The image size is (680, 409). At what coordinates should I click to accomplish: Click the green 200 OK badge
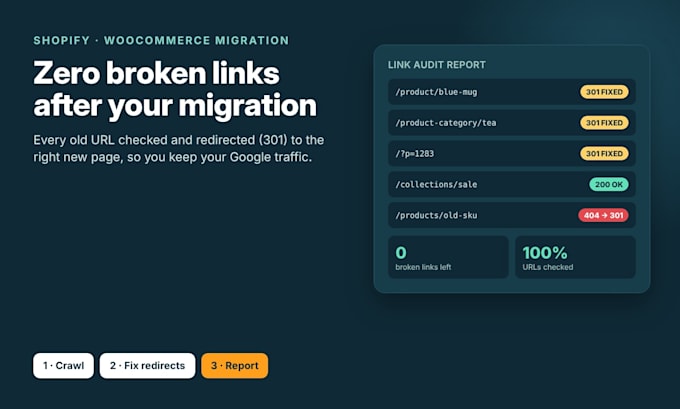click(x=608, y=184)
